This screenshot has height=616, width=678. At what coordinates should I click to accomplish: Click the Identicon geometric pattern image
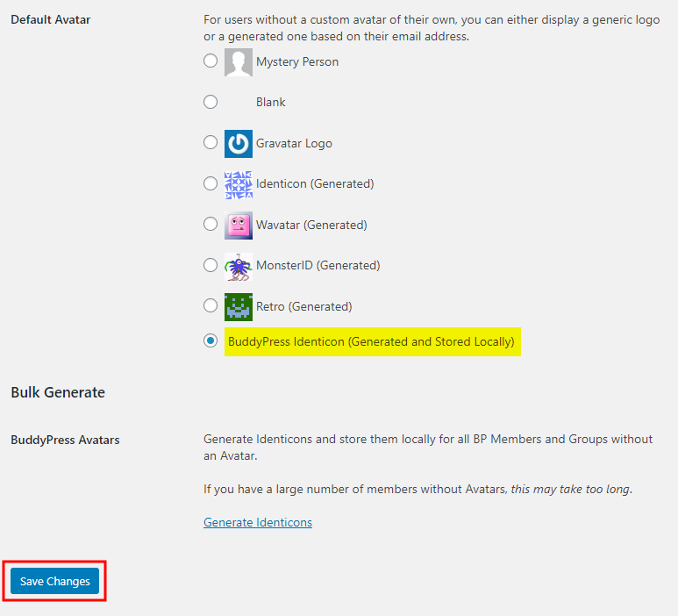(x=238, y=184)
